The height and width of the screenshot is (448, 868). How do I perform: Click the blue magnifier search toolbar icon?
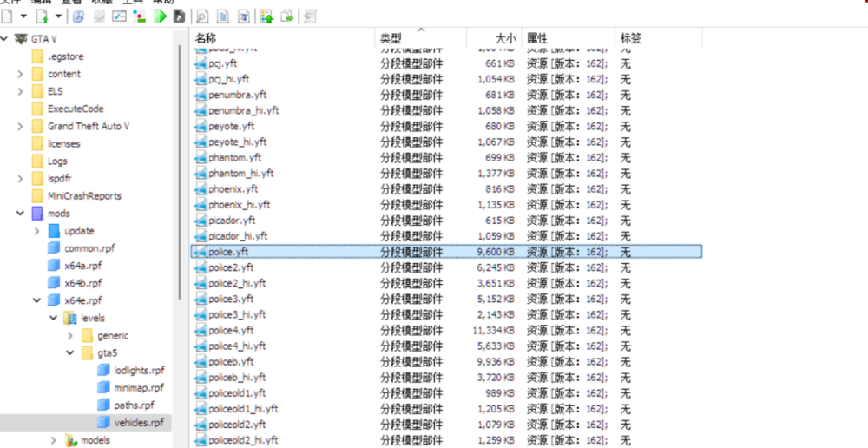[79, 16]
